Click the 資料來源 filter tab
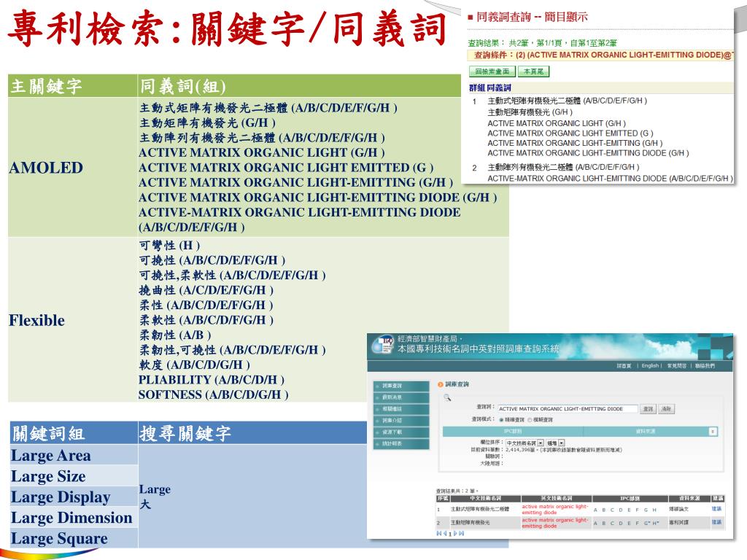Viewport: 747px width, 560px height. click(646, 432)
